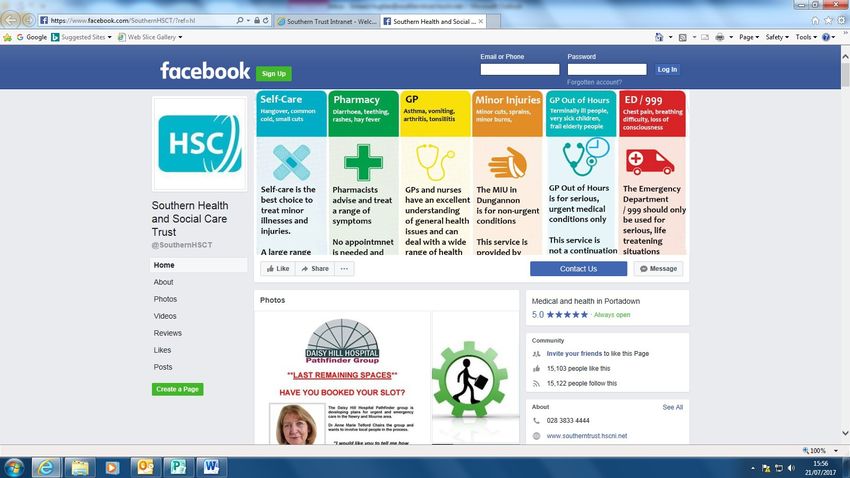Click See All in the About box
Image resolution: width=850 pixels, height=478 pixels.
click(x=672, y=407)
